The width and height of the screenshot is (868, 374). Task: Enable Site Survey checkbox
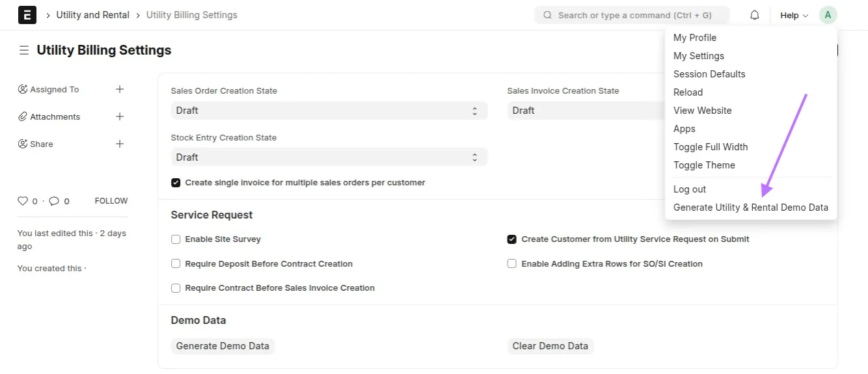[x=176, y=239]
